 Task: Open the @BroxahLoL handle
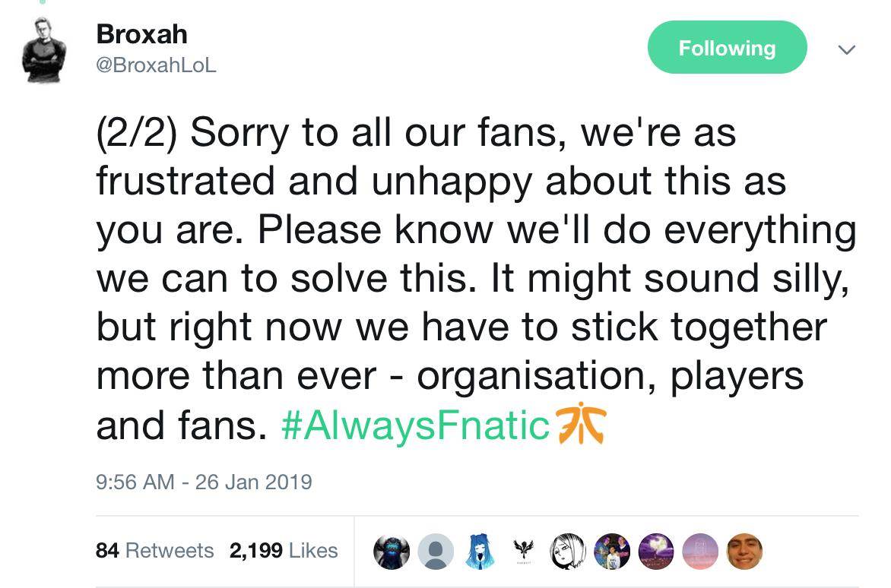[x=157, y=66]
